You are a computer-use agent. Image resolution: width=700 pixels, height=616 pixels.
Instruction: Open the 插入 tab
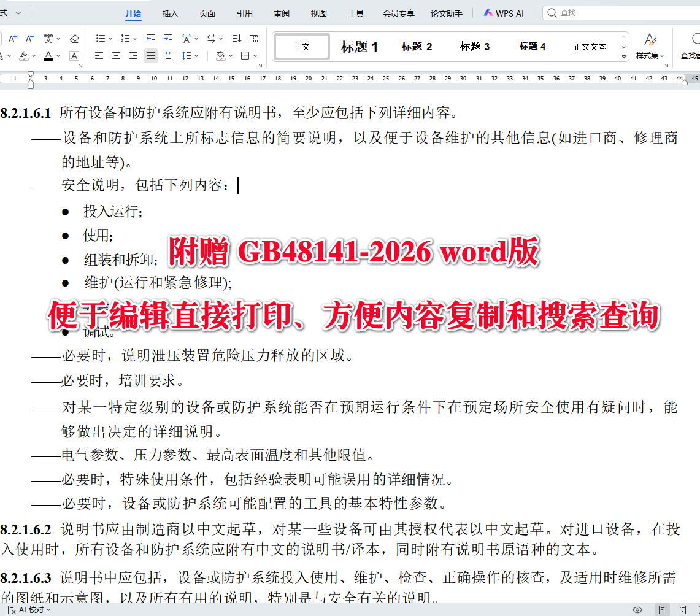pyautogui.click(x=170, y=13)
